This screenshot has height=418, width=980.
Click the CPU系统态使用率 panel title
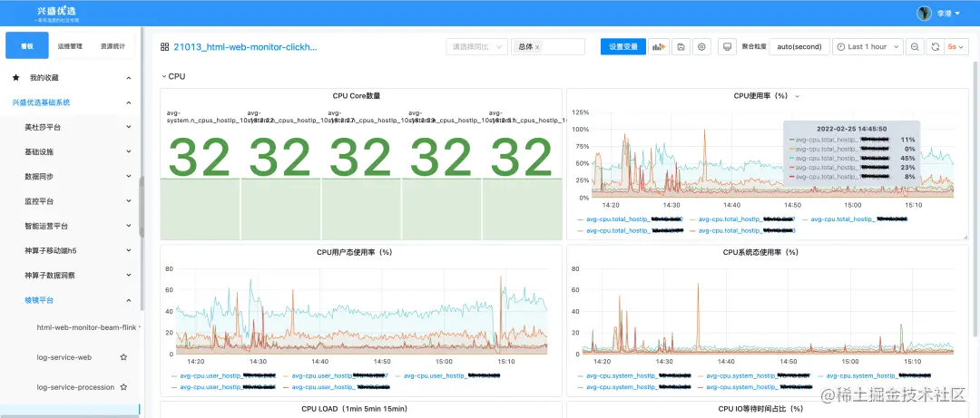(x=760, y=252)
